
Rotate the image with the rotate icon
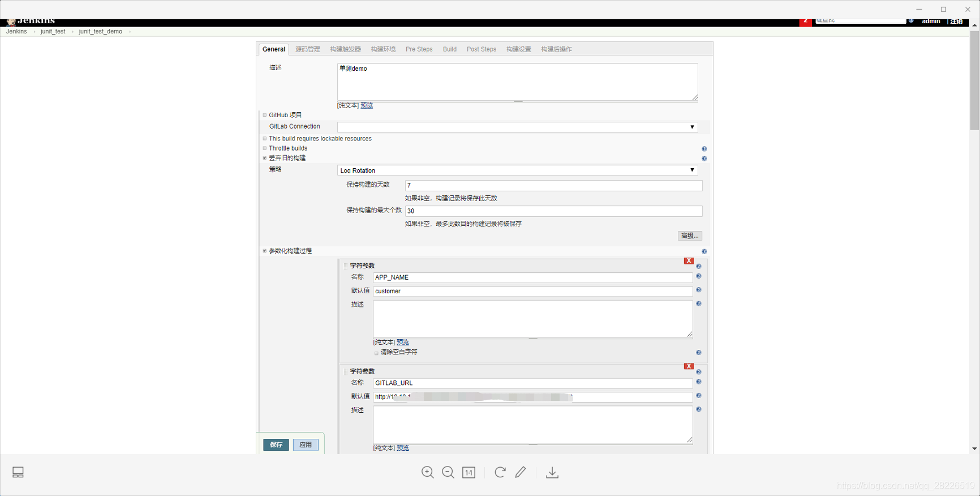click(500, 472)
